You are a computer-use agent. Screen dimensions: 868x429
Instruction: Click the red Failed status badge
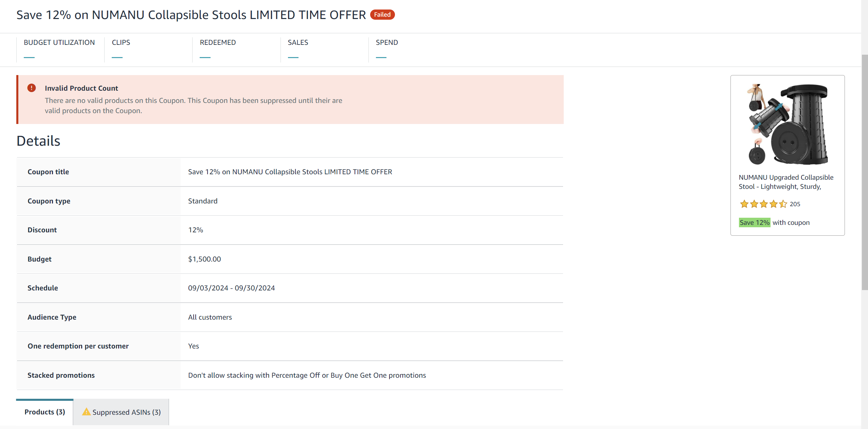tap(382, 15)
